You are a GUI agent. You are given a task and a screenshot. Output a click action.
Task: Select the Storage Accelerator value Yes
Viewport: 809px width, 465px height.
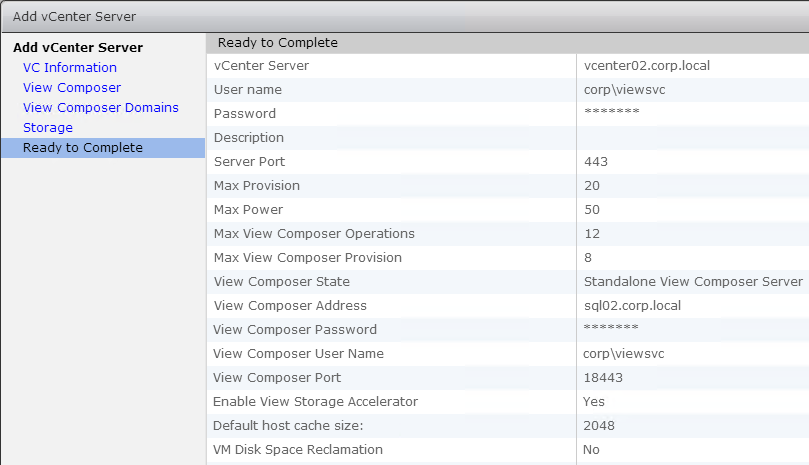(593, 402)
